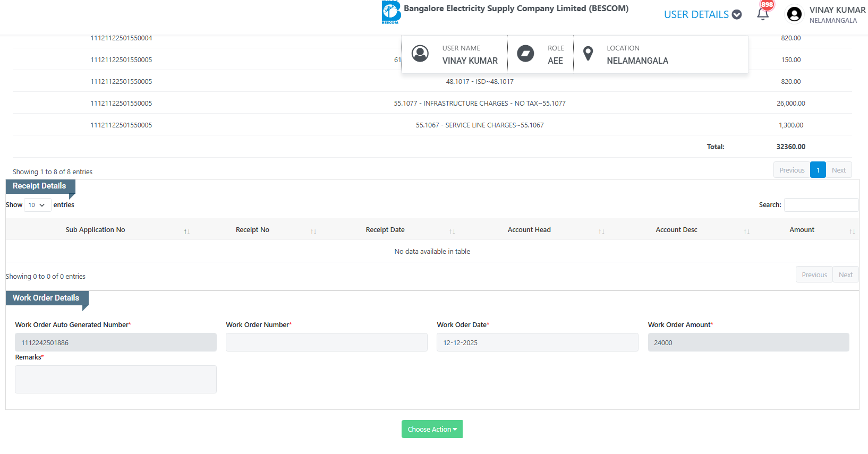Click the Receipt Date column header
This screenshot has height=454, width=868.
tap(385, 230)
